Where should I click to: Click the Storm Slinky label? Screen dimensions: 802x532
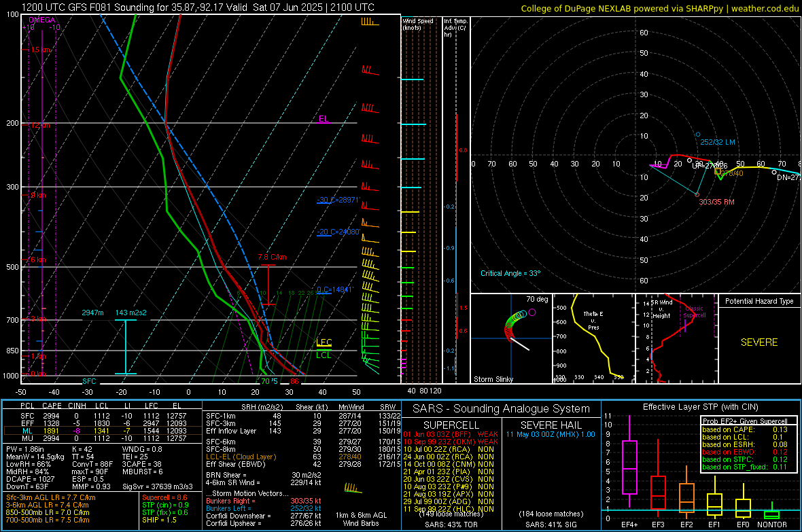pyautogui.click(x=493, y=379)
